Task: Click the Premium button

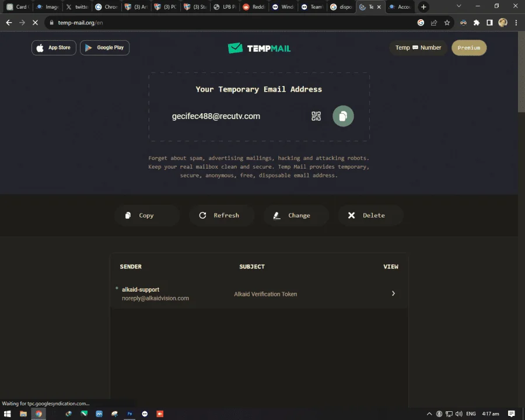Action: [x=469, y=48]
